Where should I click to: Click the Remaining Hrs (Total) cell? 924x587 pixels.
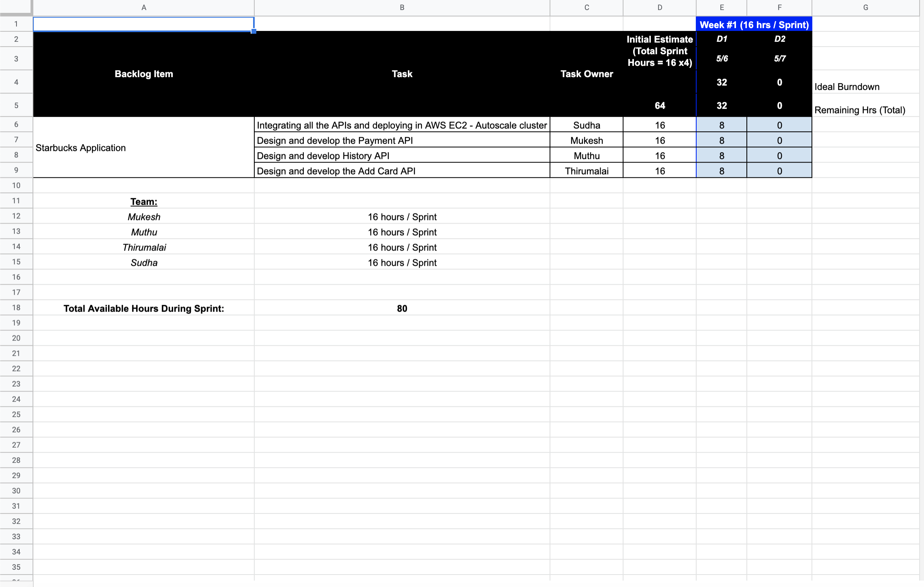(860, 110)
